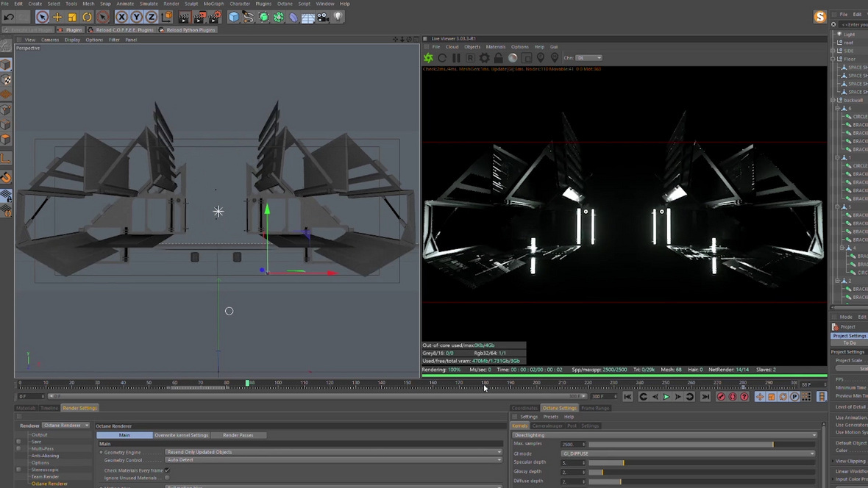Open the Chn channel dropdown
The image size is (868, 488).
coord(588,58)
